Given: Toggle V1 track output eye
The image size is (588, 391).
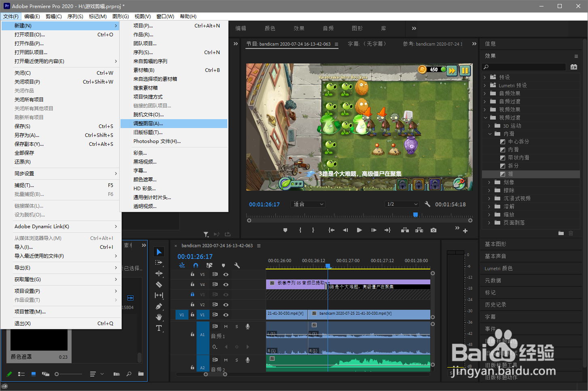Looking at the screenshot, I should tap(226, 315).
